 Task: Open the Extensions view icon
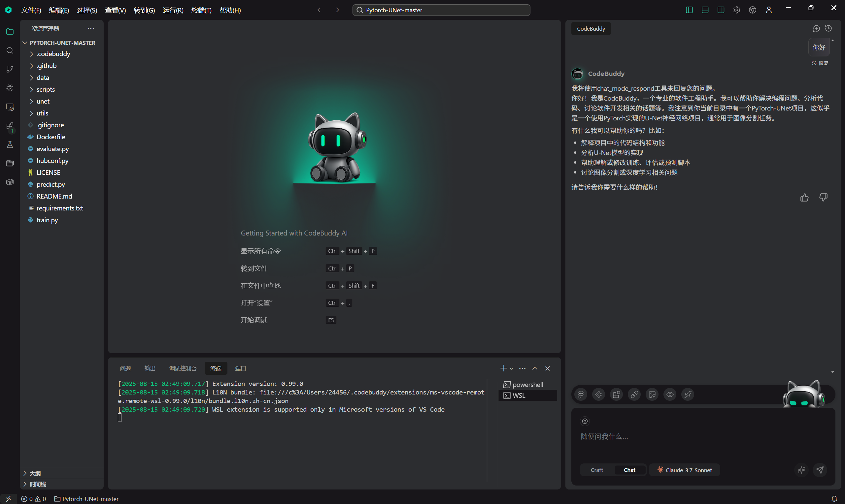coord(10,126)
